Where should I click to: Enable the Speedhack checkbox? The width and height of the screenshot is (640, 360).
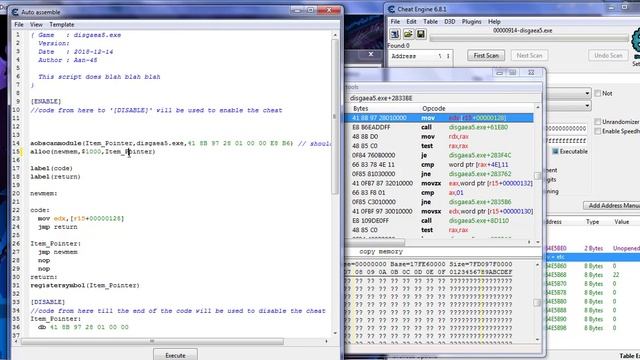598,131
